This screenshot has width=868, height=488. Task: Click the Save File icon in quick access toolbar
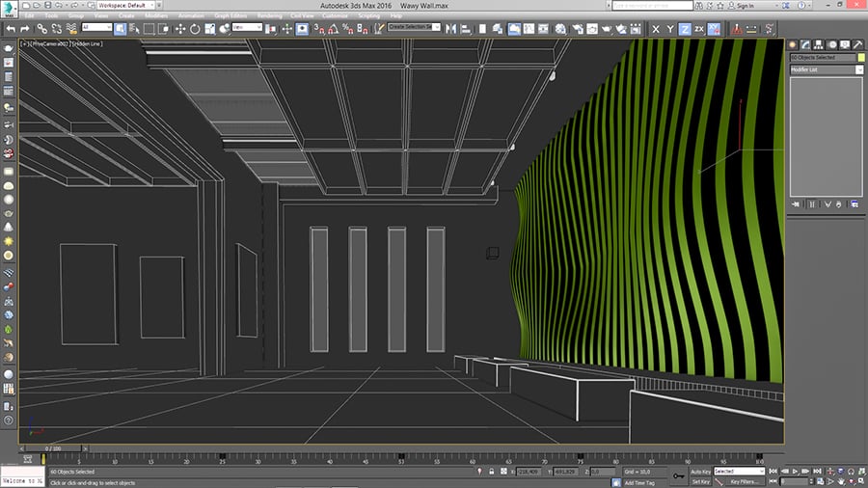tap(47, 5)
